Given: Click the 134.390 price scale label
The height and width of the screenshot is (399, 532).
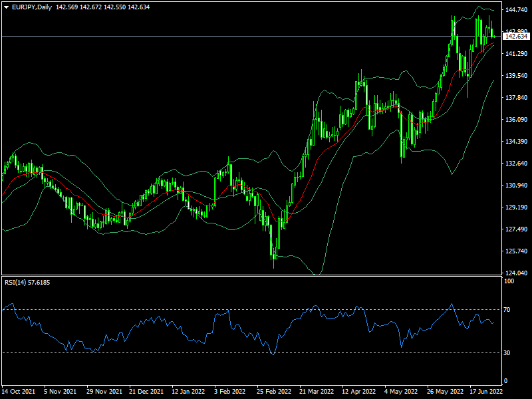Looking at the screenshot, I should pos(516,142).
